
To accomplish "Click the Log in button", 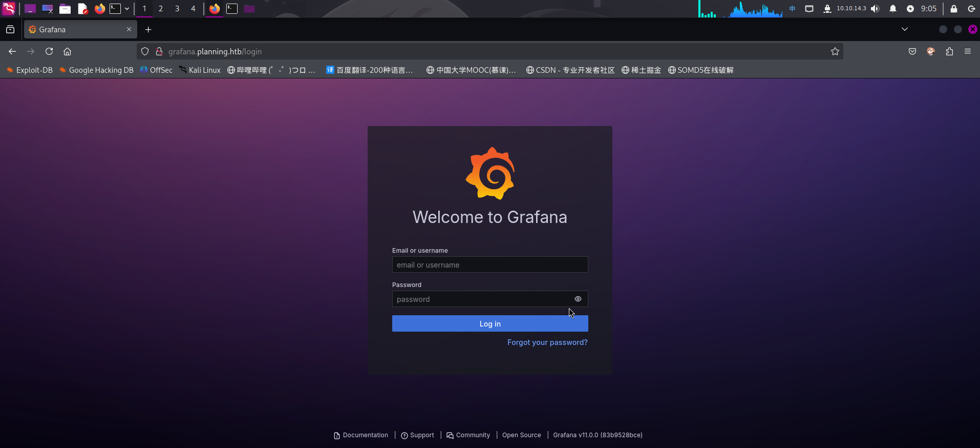I will tap(490, 323).
